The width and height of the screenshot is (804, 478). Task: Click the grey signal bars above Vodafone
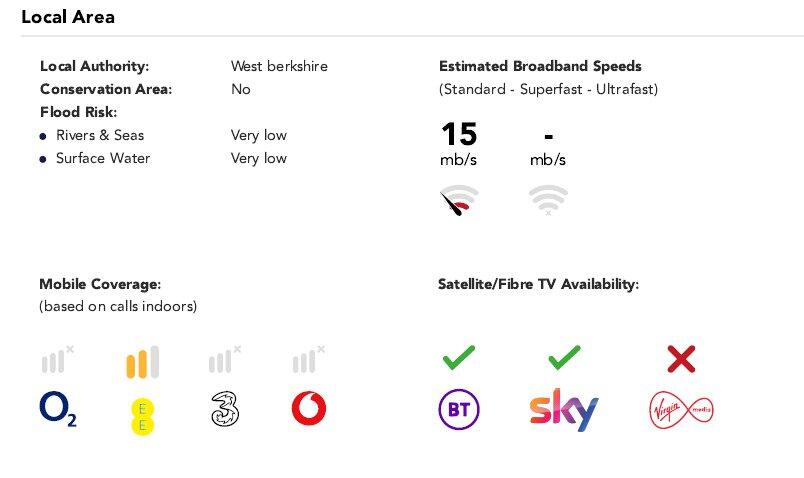point(307,360)
